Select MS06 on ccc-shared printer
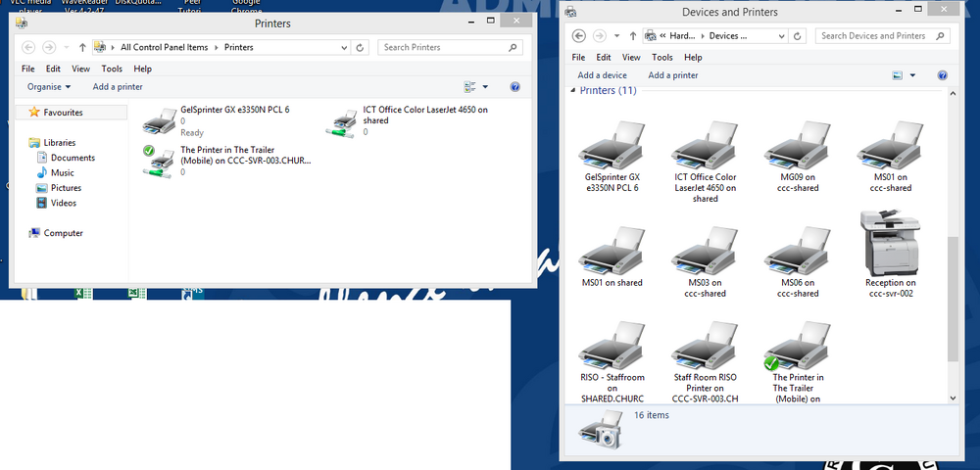This screenshot has width=980, height=470. tap(798, 262)
